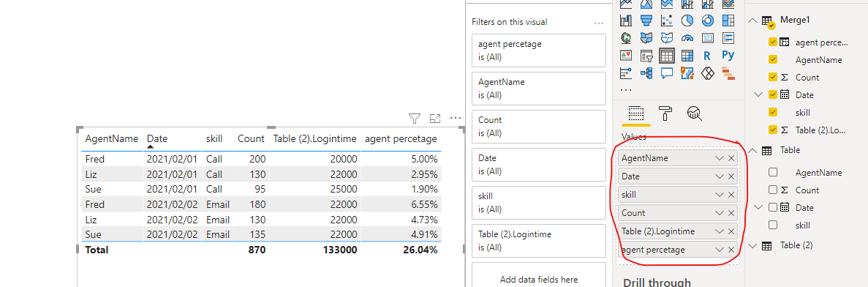Click the table visual's filter funnel icon

click(415, 118)
